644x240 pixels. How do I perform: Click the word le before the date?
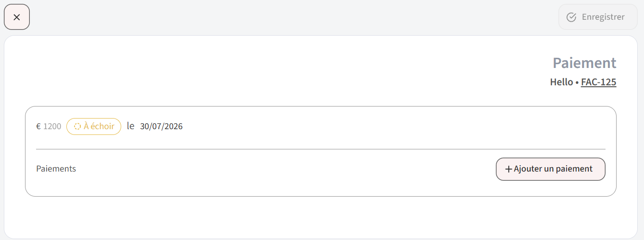[x=130, y=126]
